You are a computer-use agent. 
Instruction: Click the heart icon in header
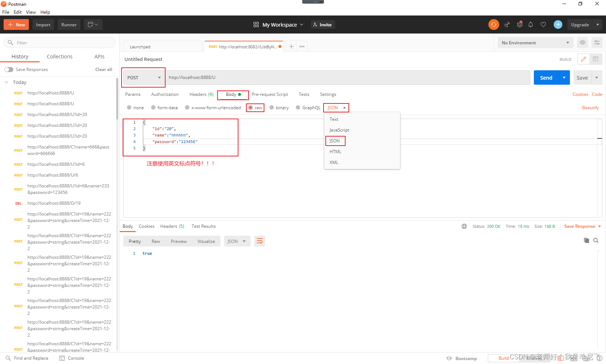(x=543, y=25)
